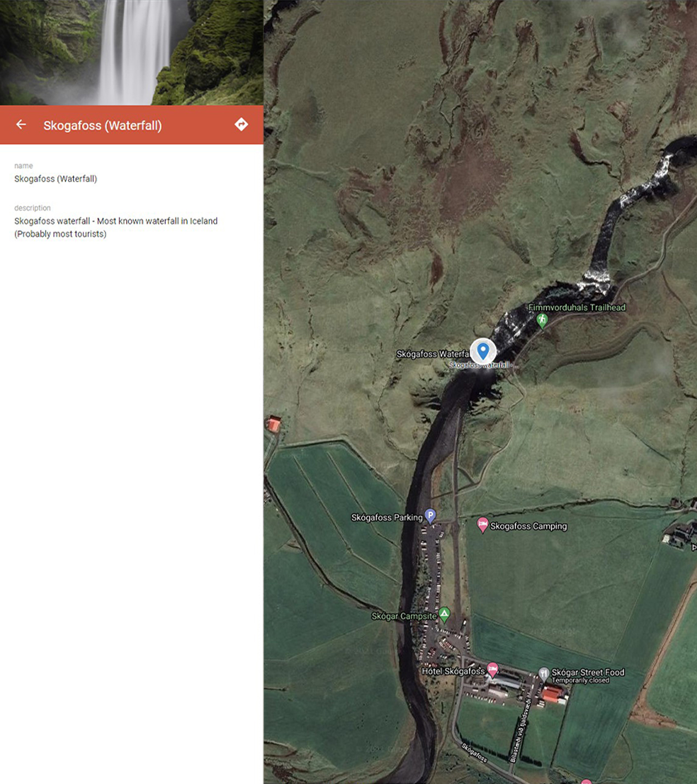Screen dimensions: 697x784
Task: Click the Hotel Skógafoss bed icon
Action: (493, 670)
